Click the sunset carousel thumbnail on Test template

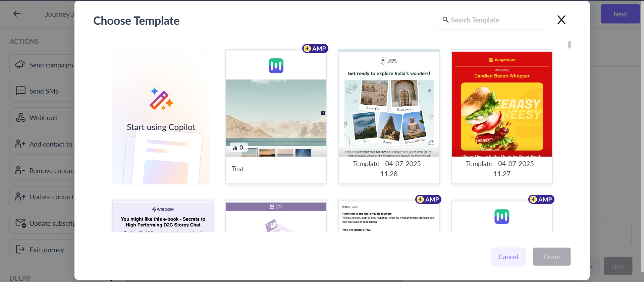[267, 153]
